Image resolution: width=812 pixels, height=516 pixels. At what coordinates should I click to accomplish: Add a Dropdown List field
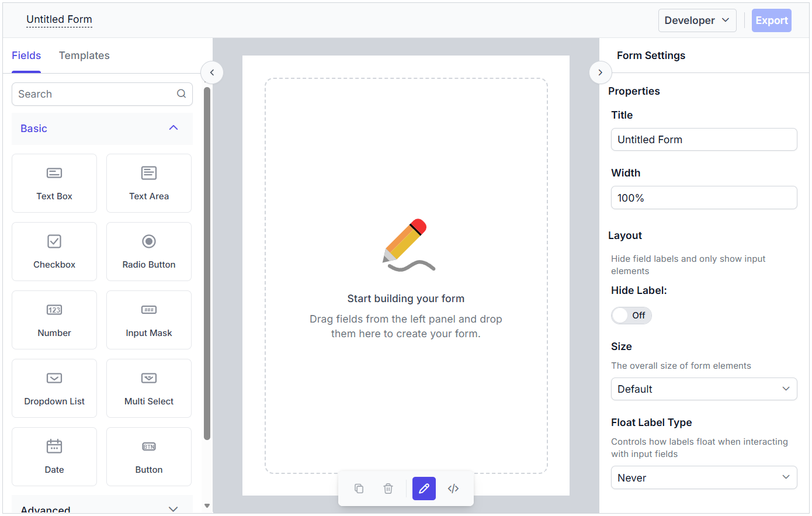(54, 388)
